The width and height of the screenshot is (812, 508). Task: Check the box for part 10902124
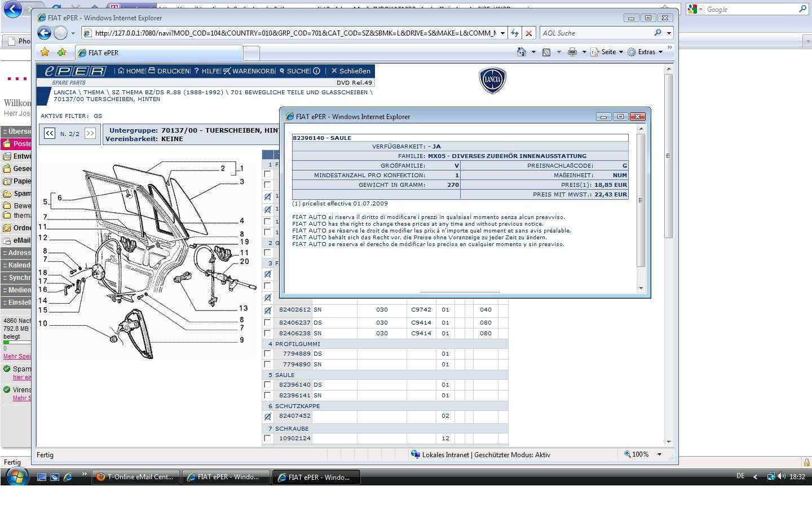[x=267, y=438]
